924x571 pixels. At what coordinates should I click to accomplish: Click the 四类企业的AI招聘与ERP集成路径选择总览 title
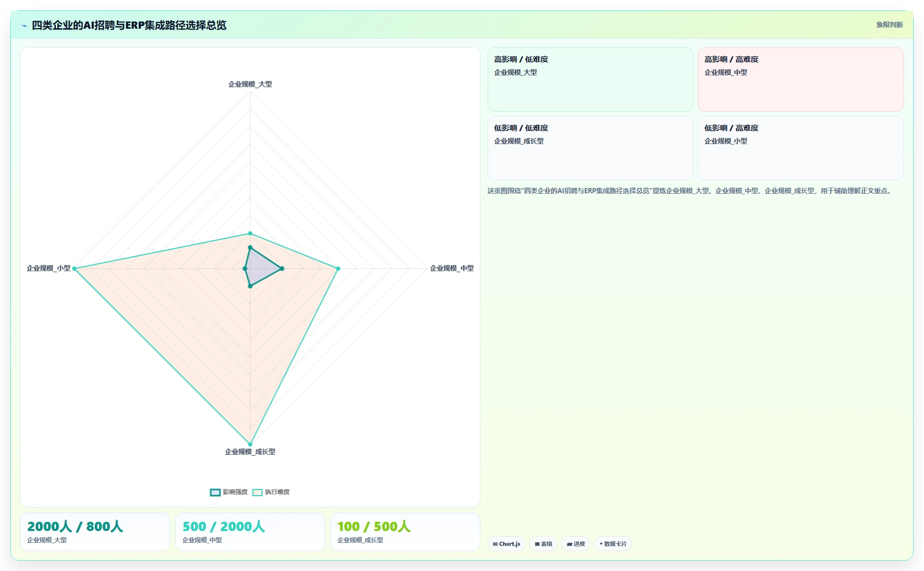tap(129, 25)
